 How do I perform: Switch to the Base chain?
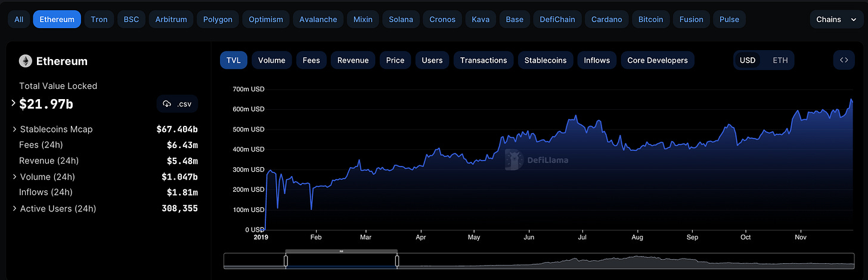click(514, 19)
